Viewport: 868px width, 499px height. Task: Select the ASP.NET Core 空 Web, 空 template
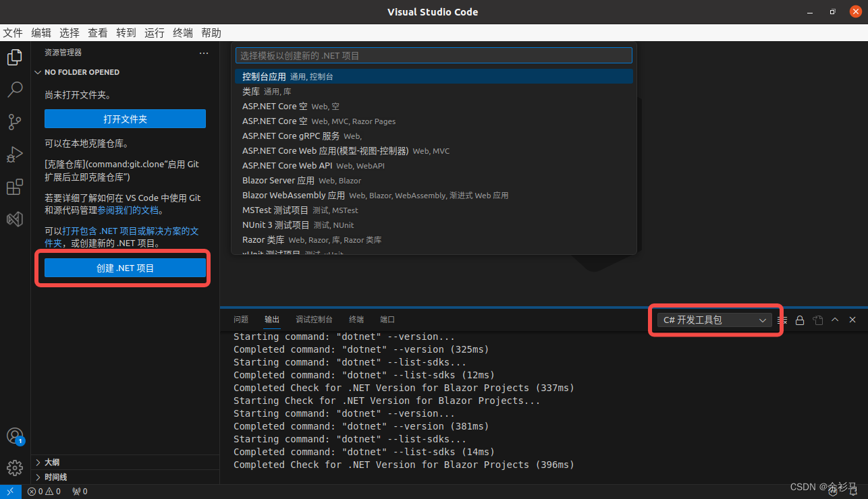(434, 107)
